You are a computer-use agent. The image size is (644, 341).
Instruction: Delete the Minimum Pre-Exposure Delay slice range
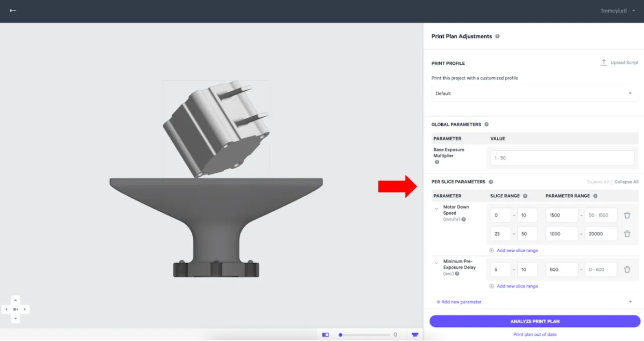(627, 269)
